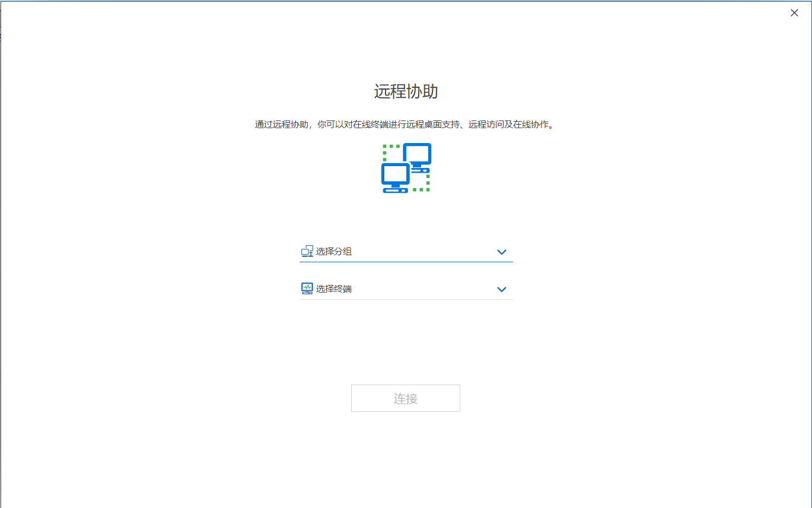812x508 pixels.
Task: Click the underline beneath the group selector
Action: [x=406, y=261]
